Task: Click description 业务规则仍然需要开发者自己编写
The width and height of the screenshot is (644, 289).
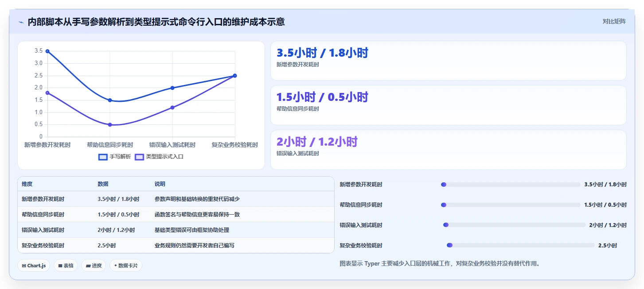Action: [195, 245]
